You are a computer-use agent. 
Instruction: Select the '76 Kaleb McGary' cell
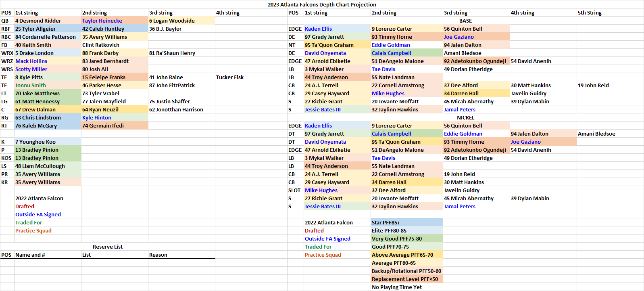click(x=48, y=126)
